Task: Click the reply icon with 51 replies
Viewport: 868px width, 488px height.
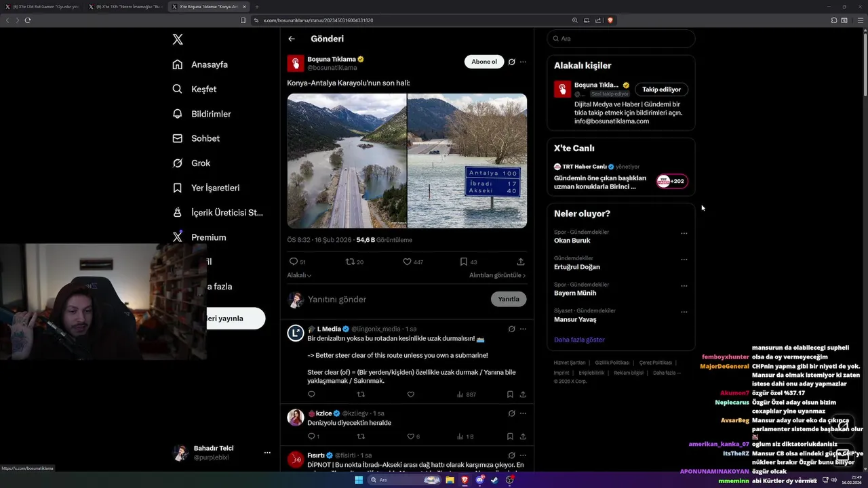Action: [x=294, y=262]
